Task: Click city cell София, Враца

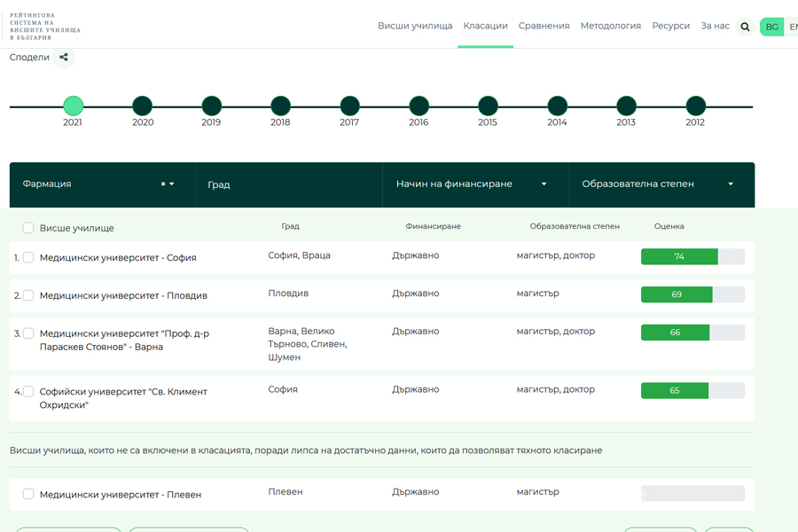Action: 300,255
